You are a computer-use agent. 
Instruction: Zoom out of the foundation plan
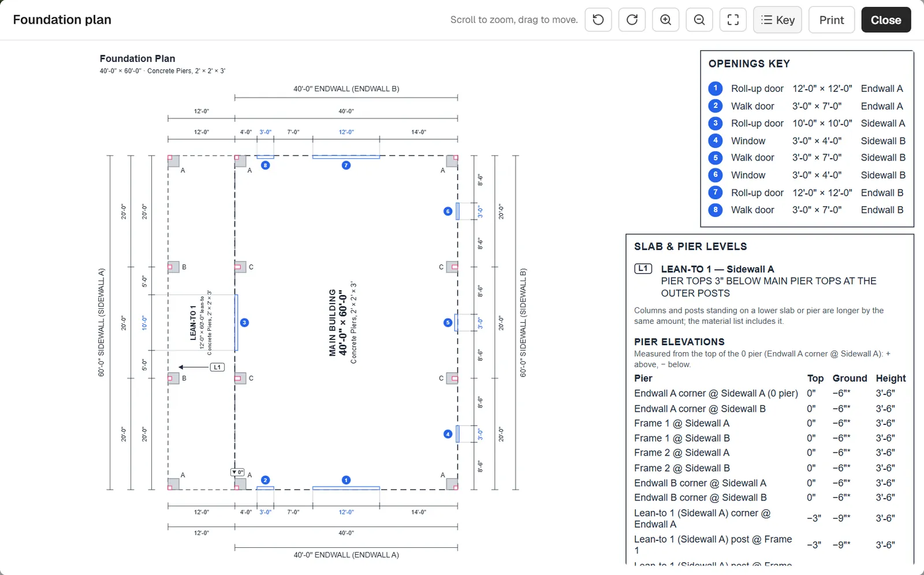pos(699,20)
